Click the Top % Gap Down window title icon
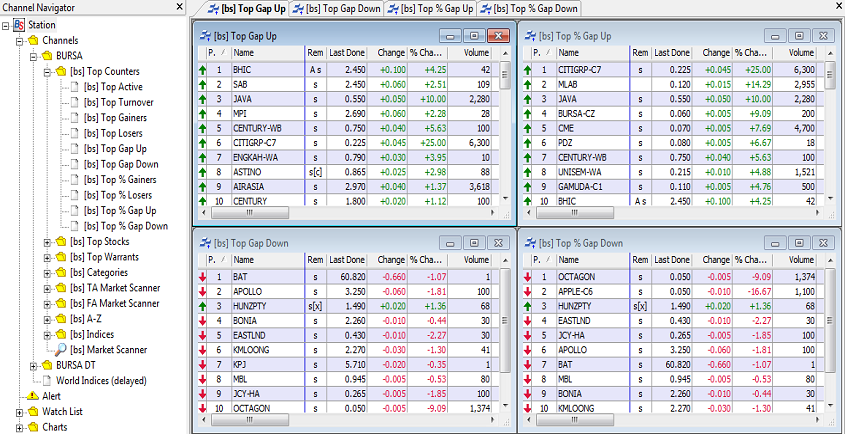Viewport: 845px width, 434px height. 531,243
